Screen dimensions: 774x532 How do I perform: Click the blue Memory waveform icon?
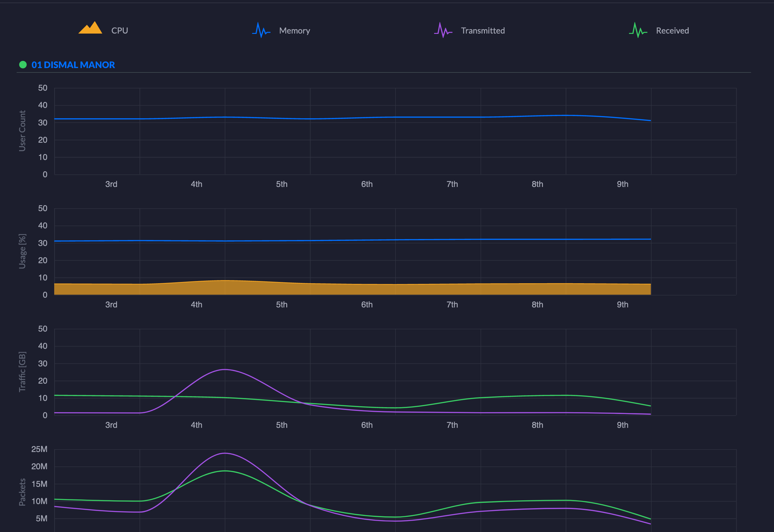pos(261,30)
